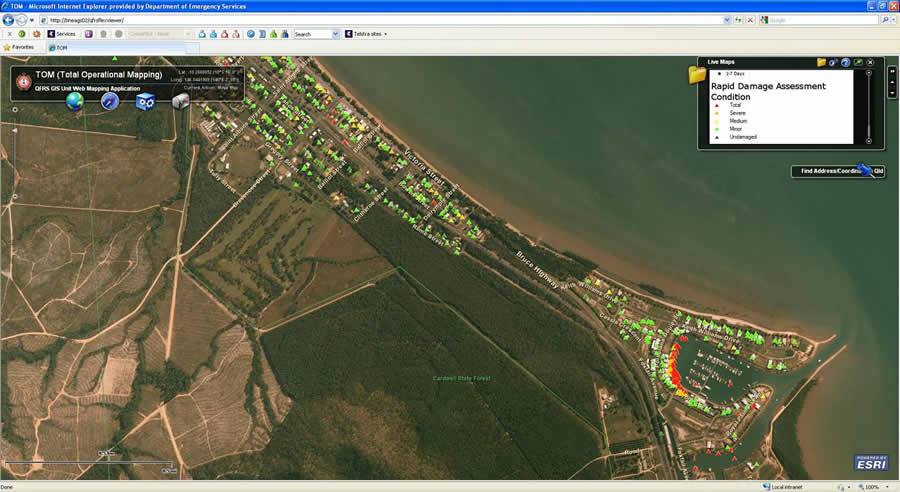
Task: Click the blue gear icon in Live Maps header
Action: (833, 62)
